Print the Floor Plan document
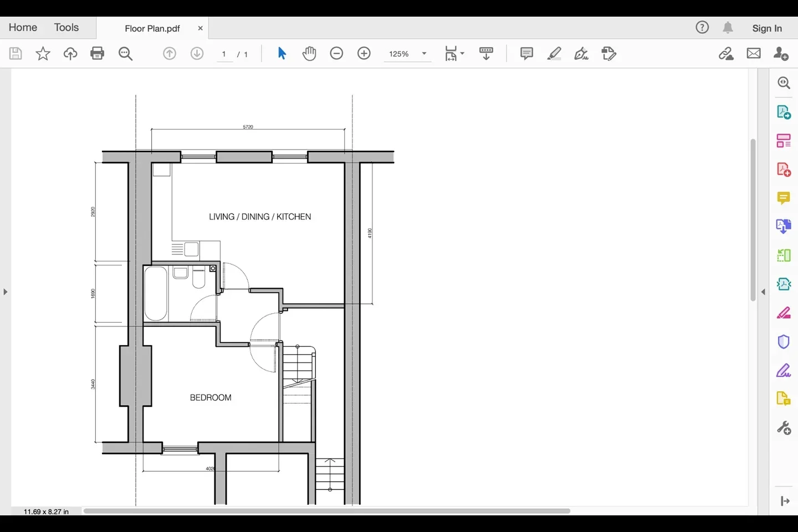 (97, 53)
